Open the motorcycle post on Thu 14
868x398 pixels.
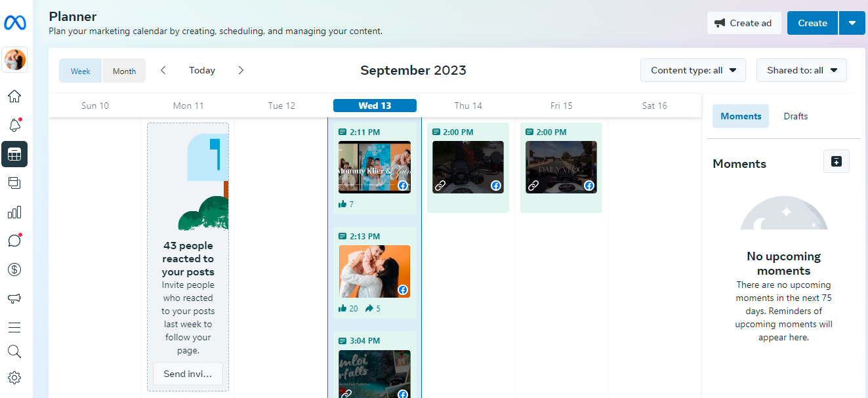[468, 167]
